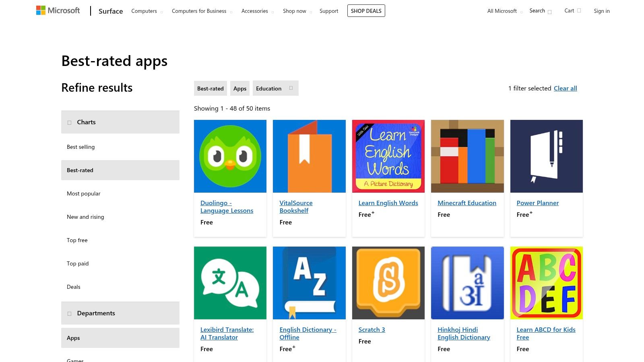Screen dimensions: 644x362
Task: Open the Minecraft Education app thumbnail
Action: [467, 156]
